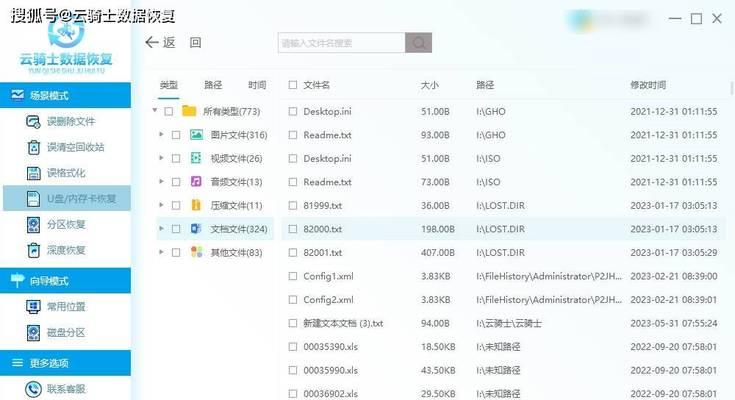Viewport: 735px width, 400px height.
Task: Click the 所有类型 folder icon
Action: 189,111
